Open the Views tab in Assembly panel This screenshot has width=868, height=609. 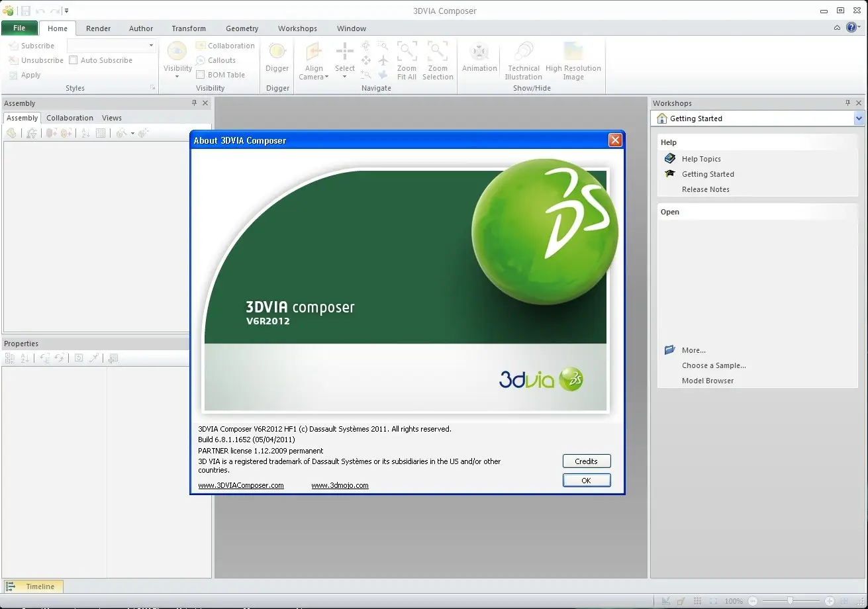[112, 118]
